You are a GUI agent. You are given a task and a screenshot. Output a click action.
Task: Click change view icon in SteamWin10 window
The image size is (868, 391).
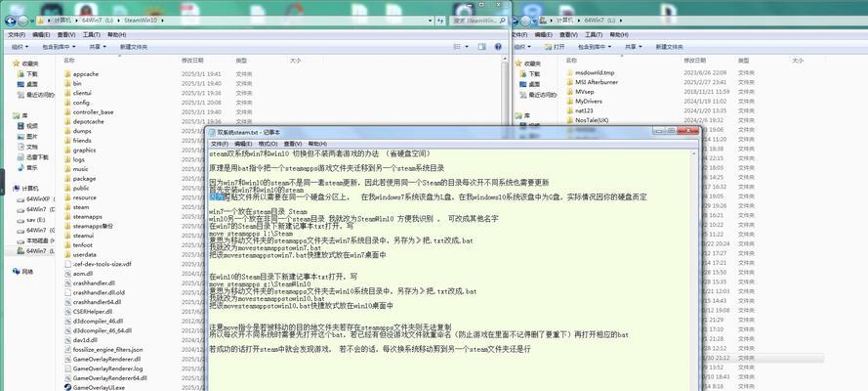tap(457, 47)
